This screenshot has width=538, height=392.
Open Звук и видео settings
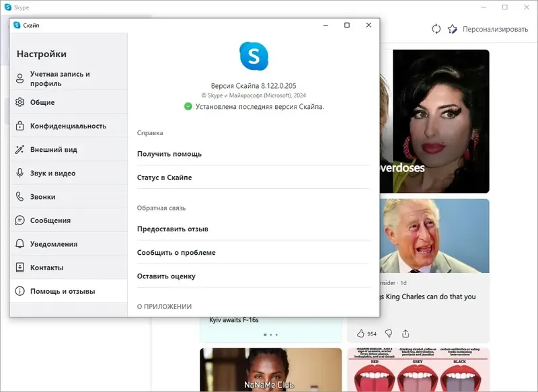click(69, 173)
